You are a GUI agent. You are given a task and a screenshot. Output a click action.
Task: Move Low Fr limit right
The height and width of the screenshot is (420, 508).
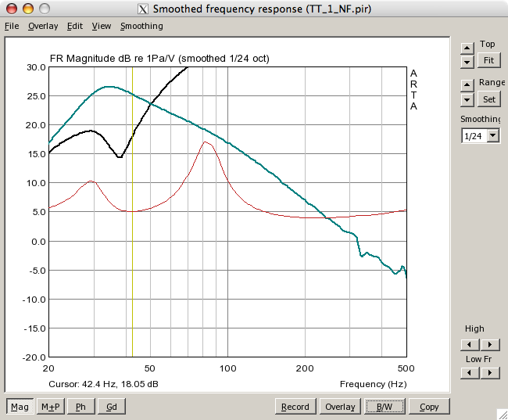tap(489, 373)
